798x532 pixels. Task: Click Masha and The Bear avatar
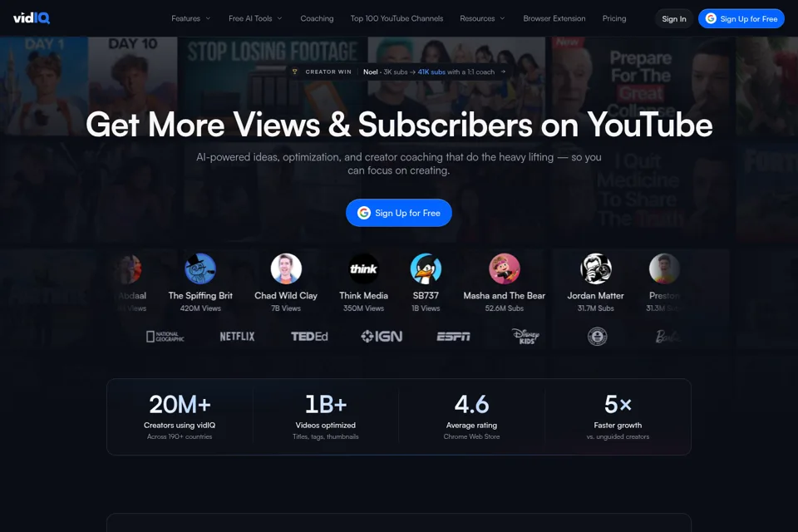tap(505, 268)
